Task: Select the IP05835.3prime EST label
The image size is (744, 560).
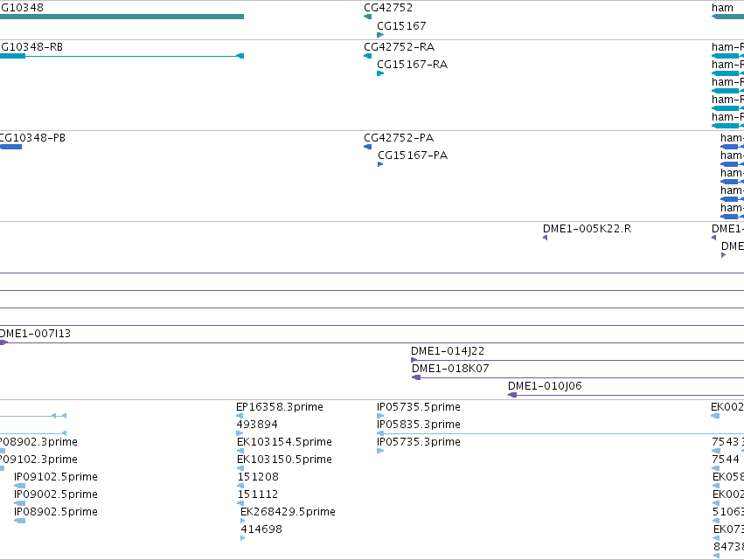Action: pos(419,425)
